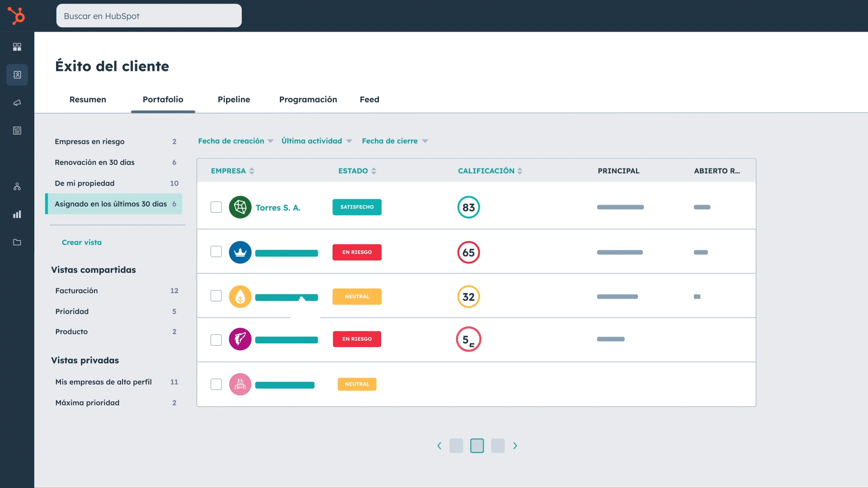
Task: Select the Torres S. A. row checkbox
Action: 216,207
